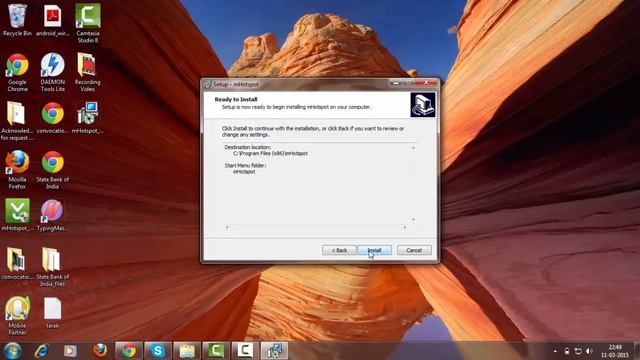Open the volume control in tray

[589, 351]
